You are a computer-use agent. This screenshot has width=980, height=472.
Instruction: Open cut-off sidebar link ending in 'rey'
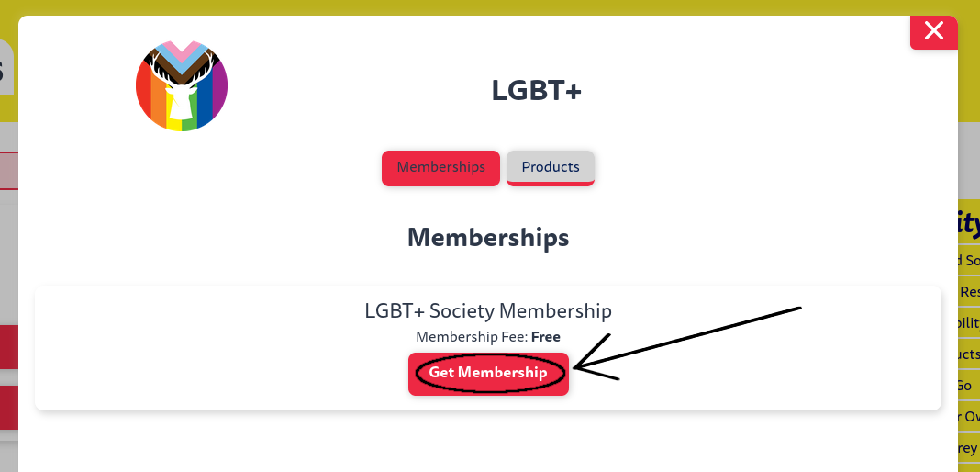(969, 447)
